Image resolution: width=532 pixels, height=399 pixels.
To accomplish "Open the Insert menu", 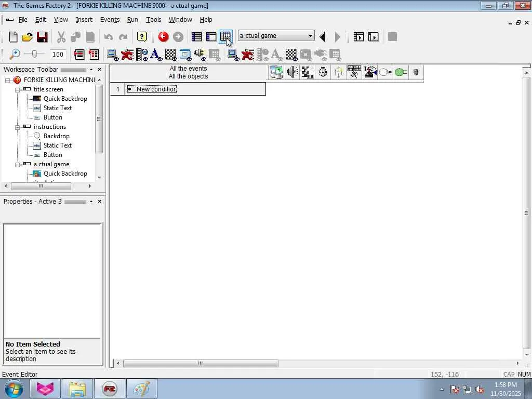I will coord(84,20).
